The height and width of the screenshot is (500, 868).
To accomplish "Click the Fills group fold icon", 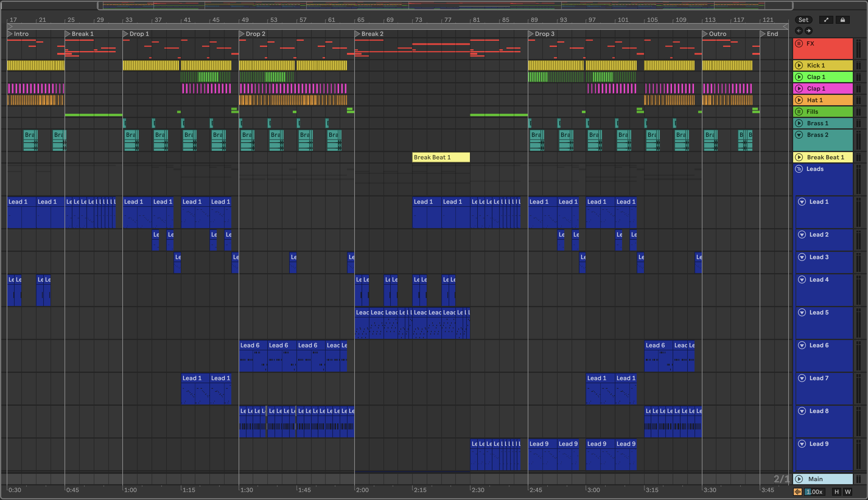I will point(799,112).
